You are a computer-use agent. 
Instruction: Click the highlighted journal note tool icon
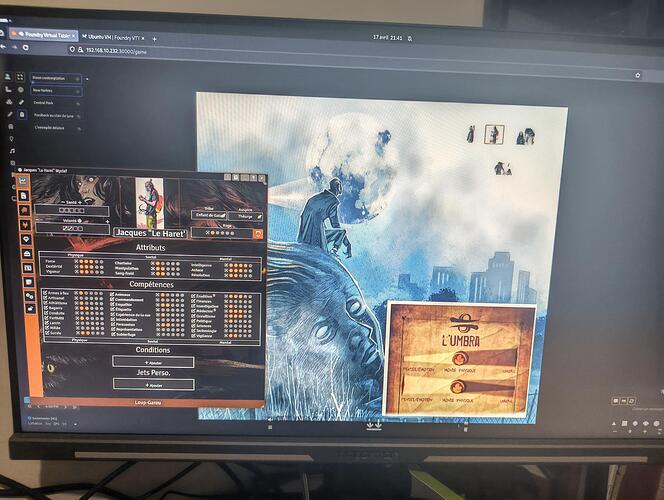pyautogui.click(x=22, y=114)
